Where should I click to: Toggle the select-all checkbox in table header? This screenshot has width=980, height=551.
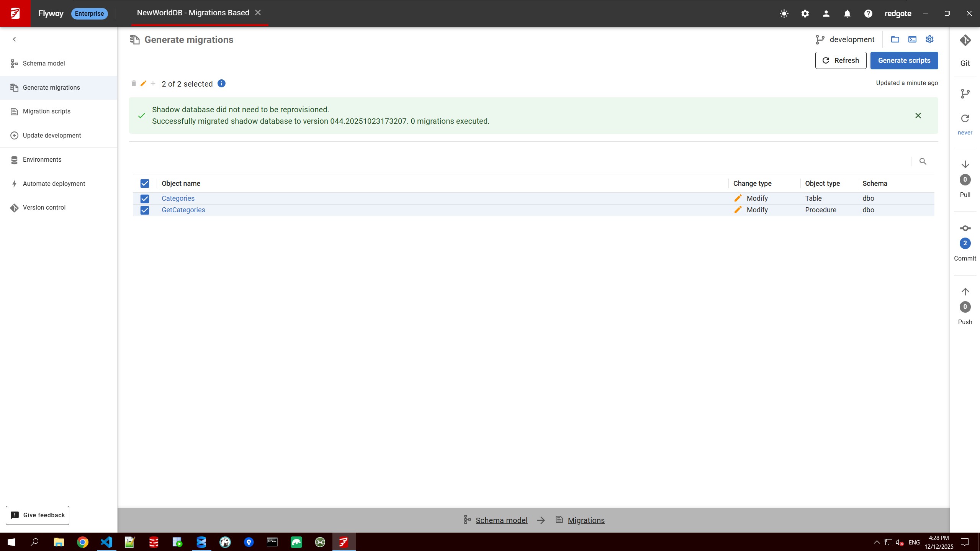144,184
